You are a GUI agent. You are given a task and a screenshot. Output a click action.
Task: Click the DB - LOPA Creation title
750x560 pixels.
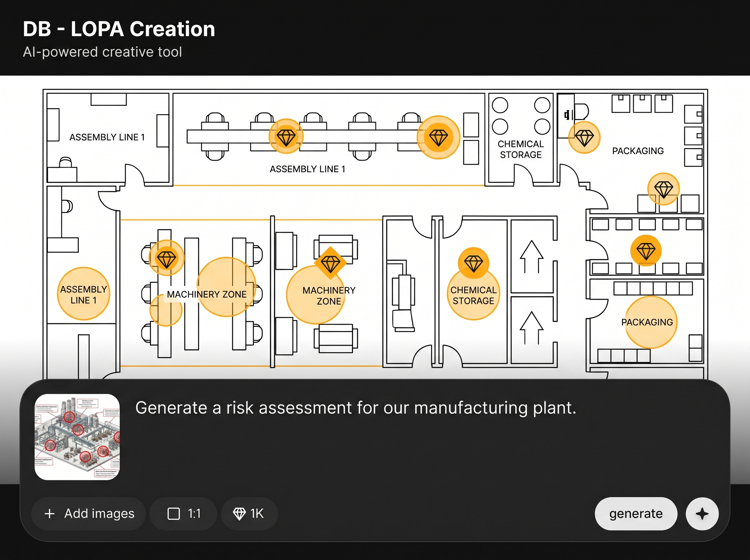[x=119, y=29]
